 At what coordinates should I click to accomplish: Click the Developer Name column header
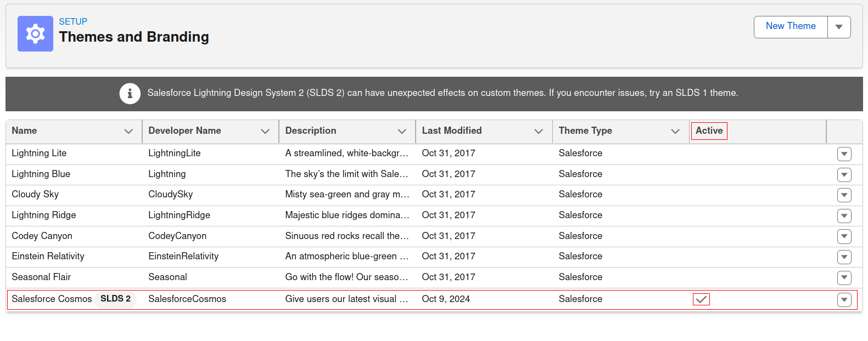click(184, 131)
